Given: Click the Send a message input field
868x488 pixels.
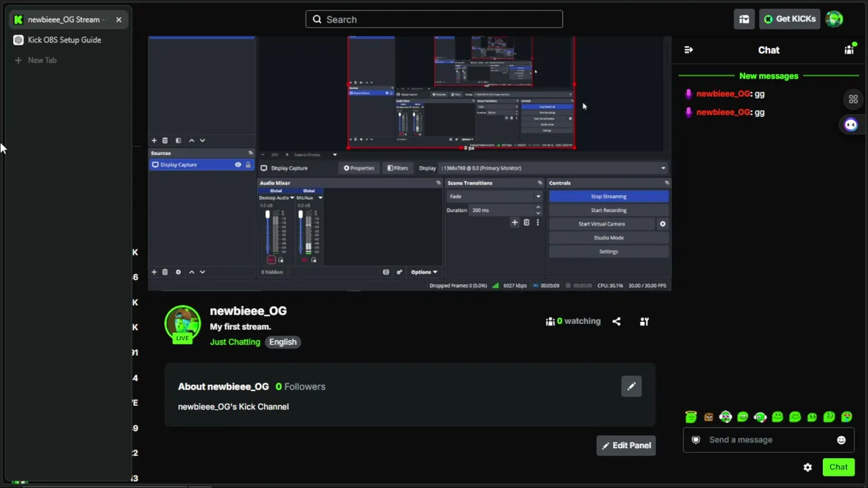Looking at the screenshot, I should [768, 440].
